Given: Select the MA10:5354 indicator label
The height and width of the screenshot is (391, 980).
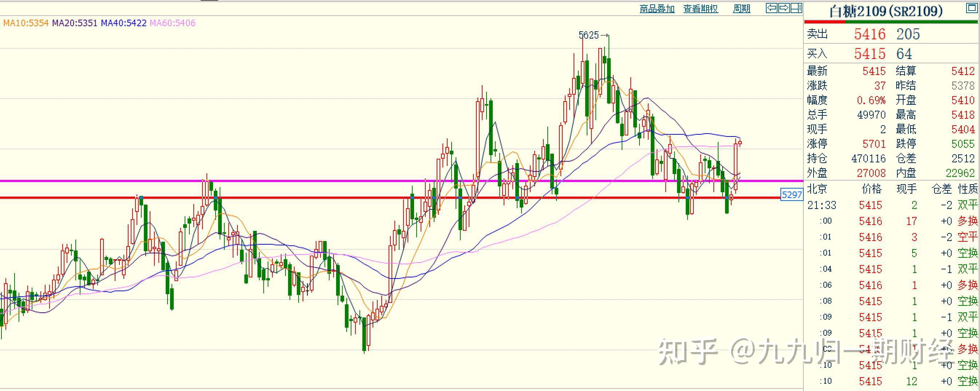Looking at the screenshot, I should pyautogui.click(x=26, y=23).
